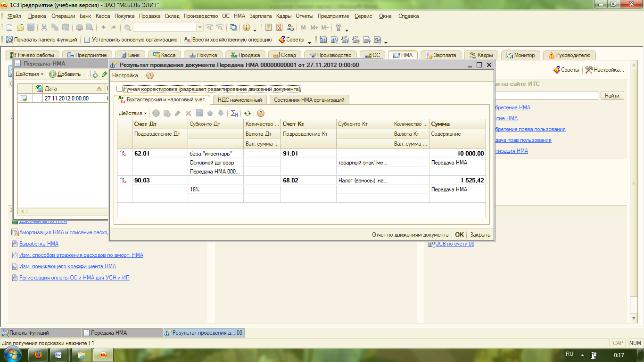Click OK button in result window

459,235
